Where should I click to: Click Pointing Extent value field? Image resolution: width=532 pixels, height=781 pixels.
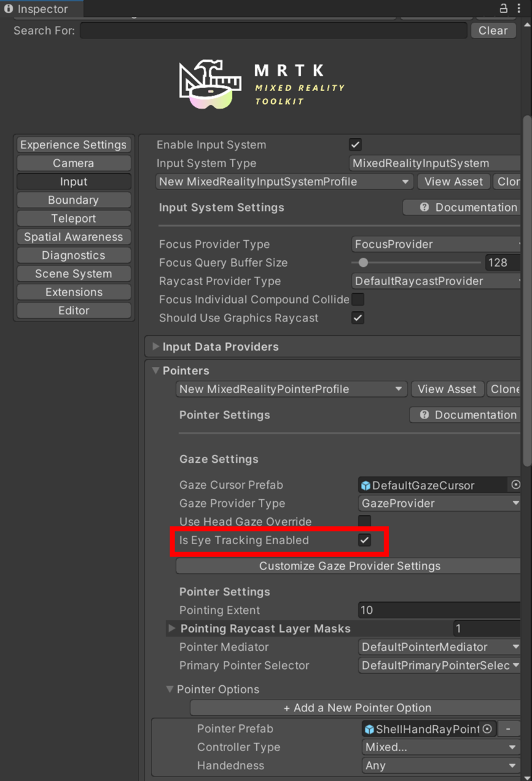pos(440,610)
